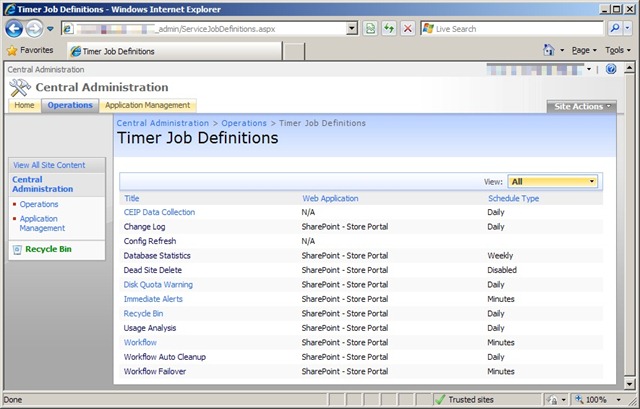640x409 pixels.
Task: Open Application Management in the sidebar
Action: click(42, 223)
